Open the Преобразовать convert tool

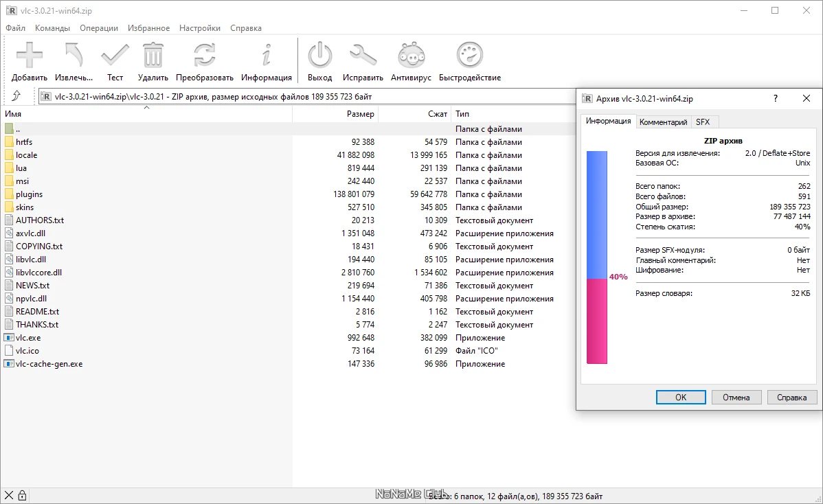pos(204,56)
